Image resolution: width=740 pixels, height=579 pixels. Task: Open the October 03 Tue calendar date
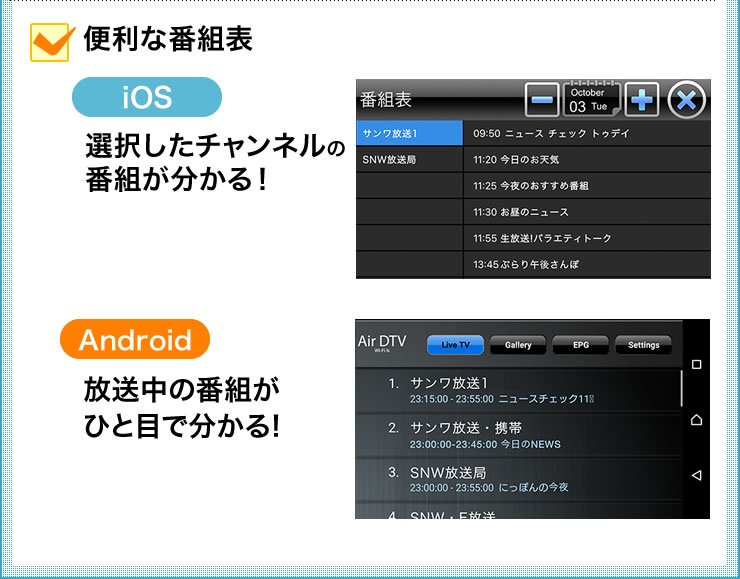pos(591,100)
